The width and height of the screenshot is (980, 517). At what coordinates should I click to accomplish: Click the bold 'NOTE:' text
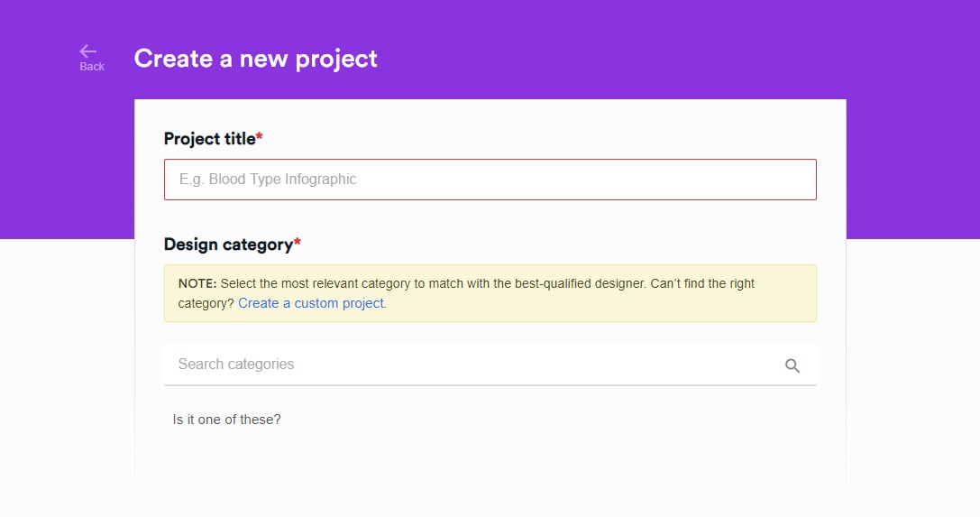197,283
